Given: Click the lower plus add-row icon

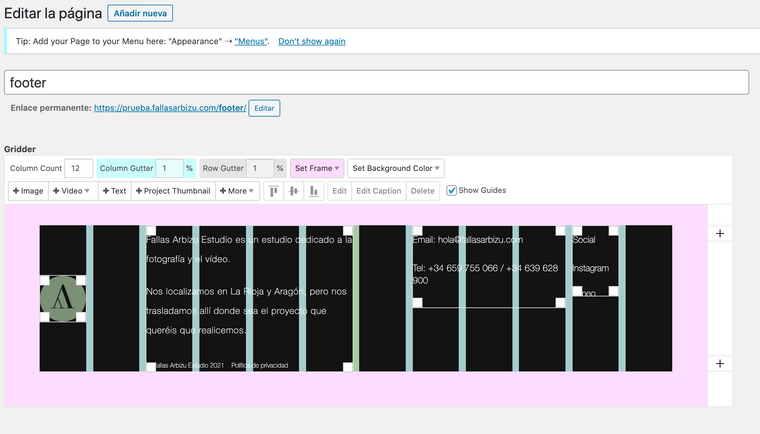Looking at the screenshot, I should tap(720, 363).
